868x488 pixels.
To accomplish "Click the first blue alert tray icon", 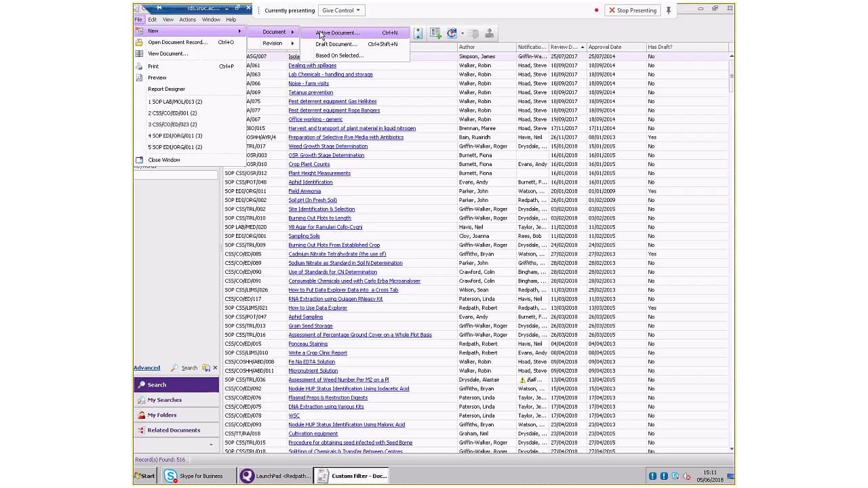I will [x=652, y=476].
